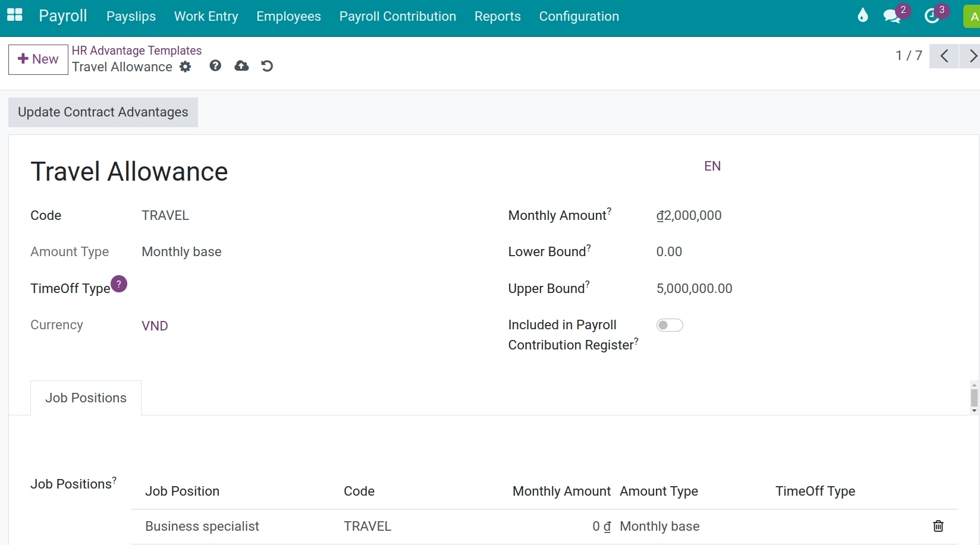Click the New record button
Screen dimensions: 980x545
click(38, 59)
